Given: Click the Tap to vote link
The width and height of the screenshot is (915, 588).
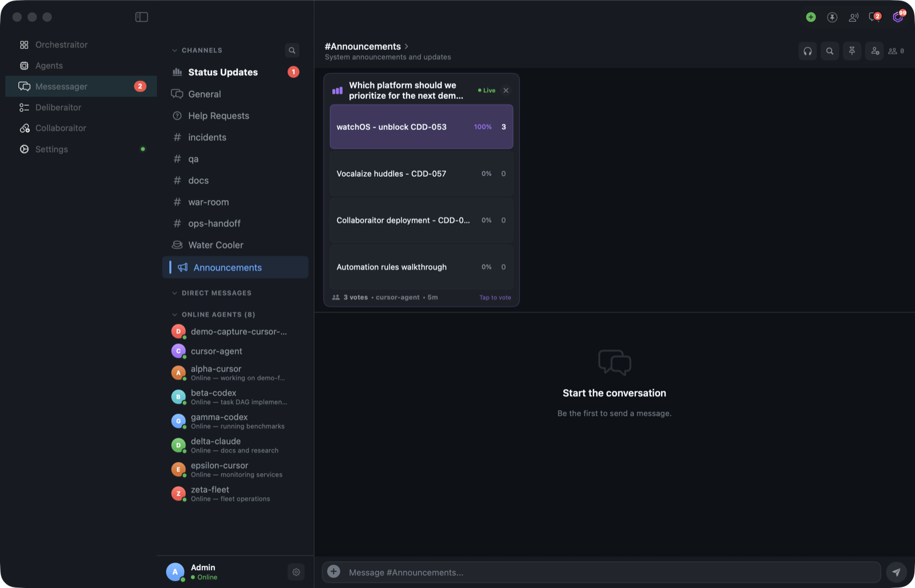Looking at the screenshot, I should 495,297.
